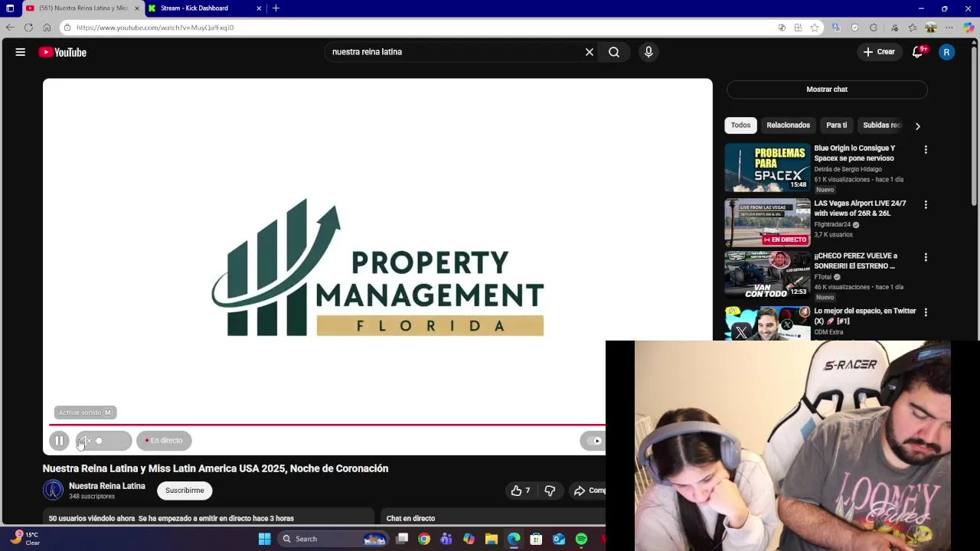The image size is (980, 551).
Task: Open the browser extensions puzzle icon
Action: tap(874, 28)
